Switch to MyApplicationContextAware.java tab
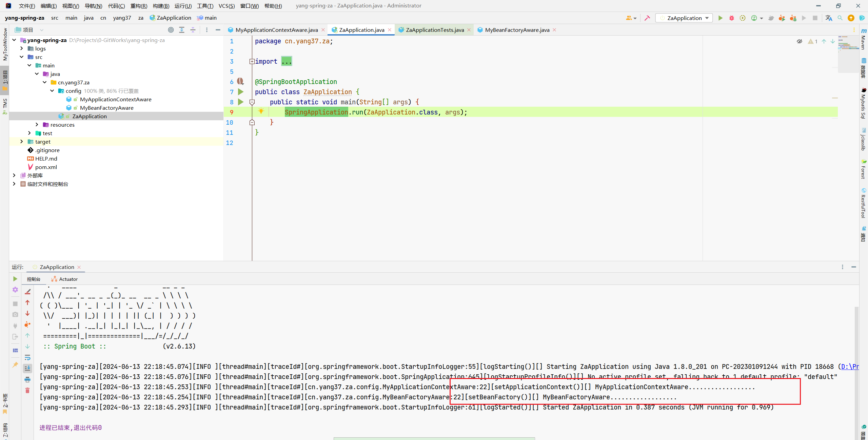The width and height of the screenshot is (868, 440). [276, 30]
